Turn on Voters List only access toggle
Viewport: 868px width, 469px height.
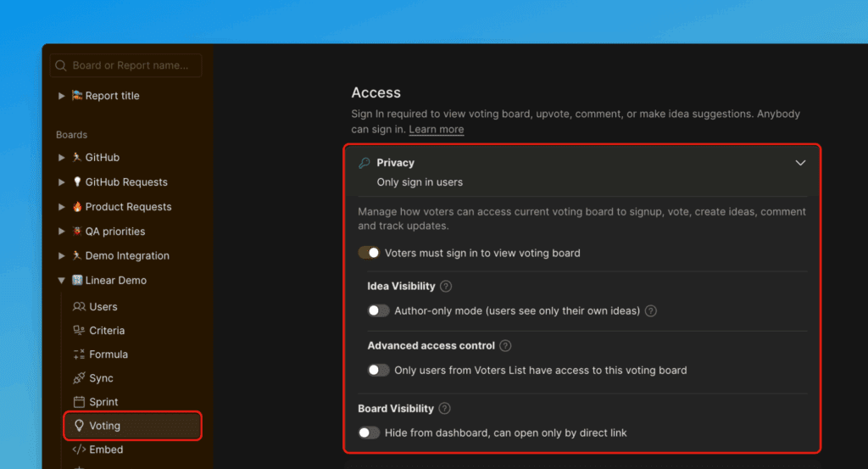[378, 371]
